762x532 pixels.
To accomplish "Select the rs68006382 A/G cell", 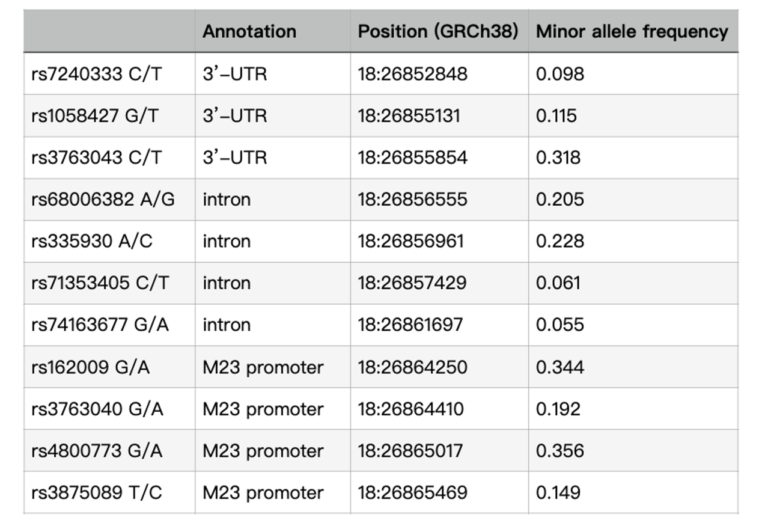I will [x=103, y=199].
